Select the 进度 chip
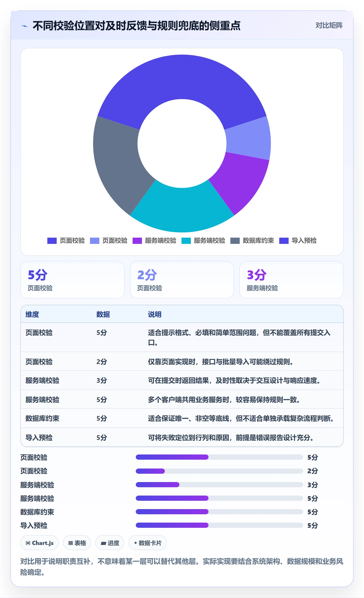Image resolution: width=364 pixels, height=598 pixels. coord(110,543)
